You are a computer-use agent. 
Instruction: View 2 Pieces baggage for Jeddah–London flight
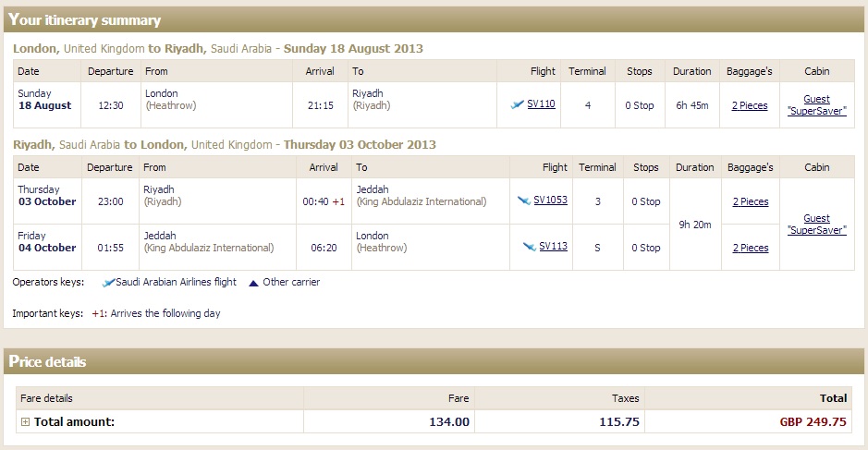tap(750, 248)
